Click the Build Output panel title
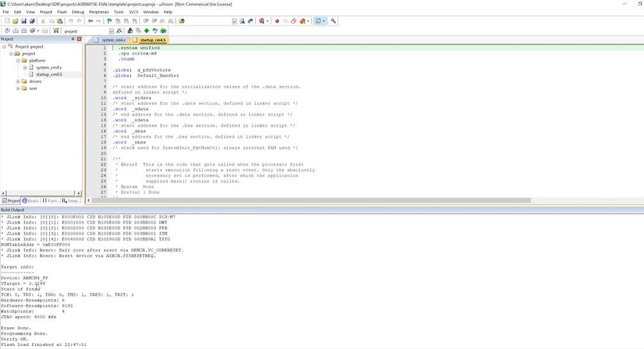 12,210
